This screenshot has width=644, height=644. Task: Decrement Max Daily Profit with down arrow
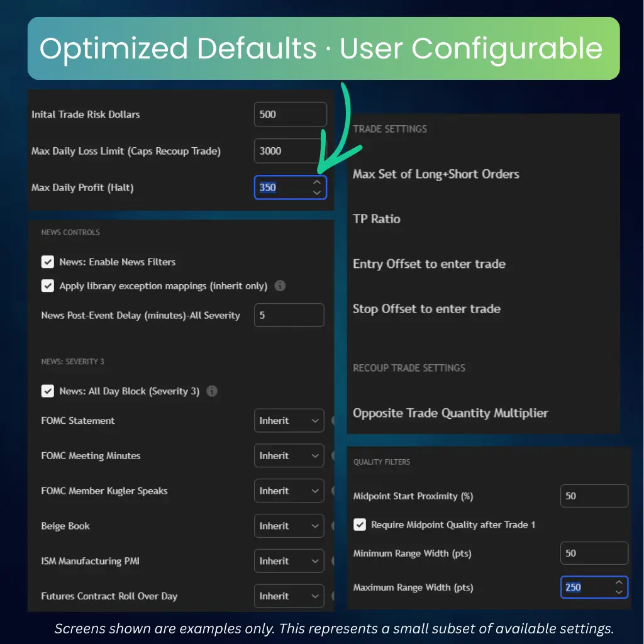point(317,192)
